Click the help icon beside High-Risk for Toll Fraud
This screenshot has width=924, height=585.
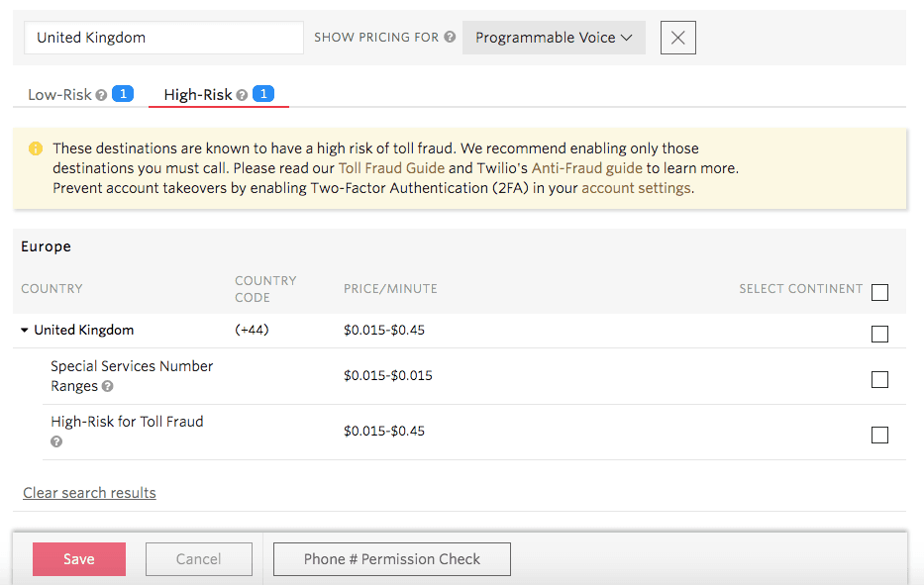point(56,441)
